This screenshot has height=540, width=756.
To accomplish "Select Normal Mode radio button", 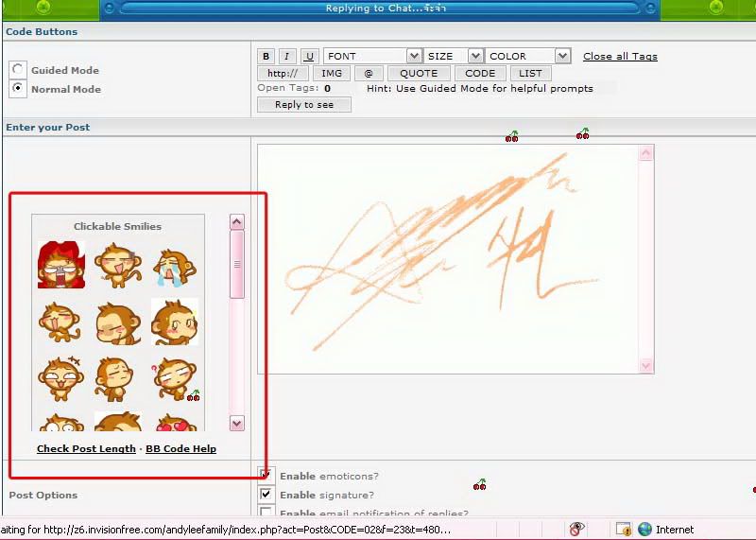I will point(17,89).
